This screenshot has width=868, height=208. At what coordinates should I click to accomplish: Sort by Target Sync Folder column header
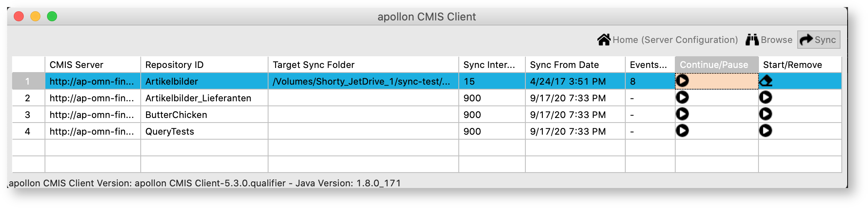pos(363,65)
